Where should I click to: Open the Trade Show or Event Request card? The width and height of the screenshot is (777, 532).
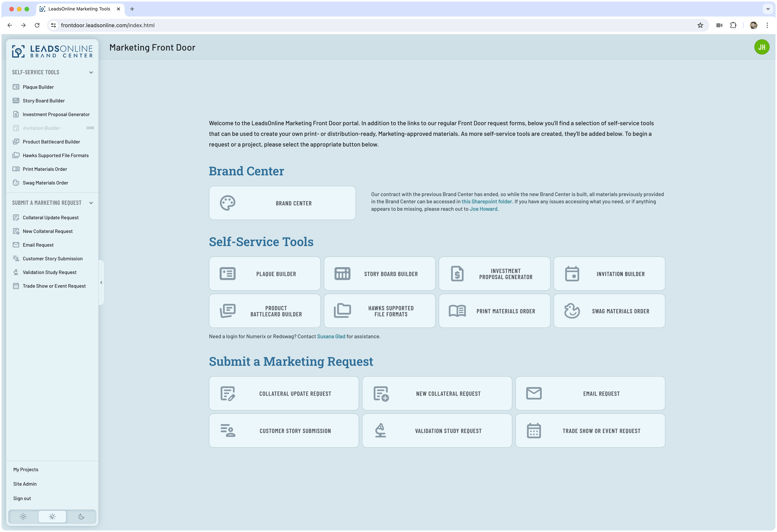pyautogui.click(x=590, y=431)
